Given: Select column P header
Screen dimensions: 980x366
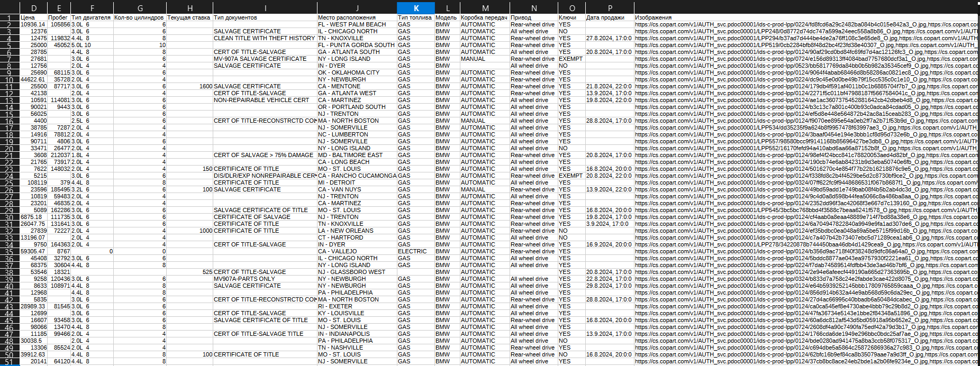Looking at the screenshot, I should 610,8.
